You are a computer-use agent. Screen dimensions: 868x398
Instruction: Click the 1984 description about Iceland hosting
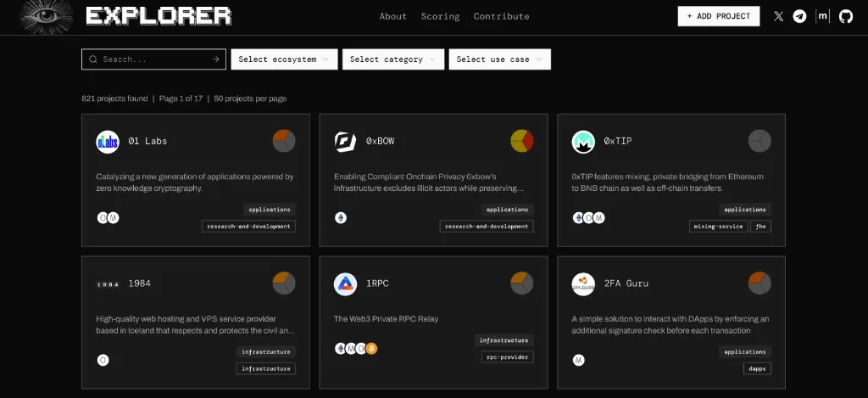point(196,325)
